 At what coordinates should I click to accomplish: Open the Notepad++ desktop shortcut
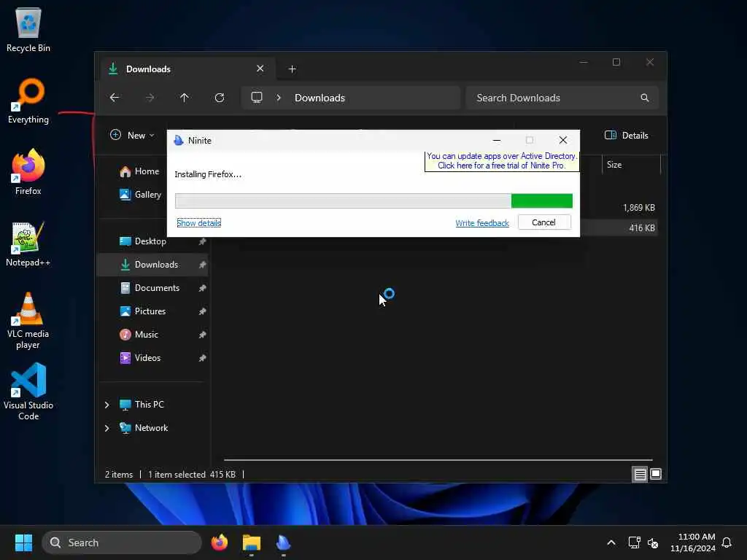click(x=28, y=244)
